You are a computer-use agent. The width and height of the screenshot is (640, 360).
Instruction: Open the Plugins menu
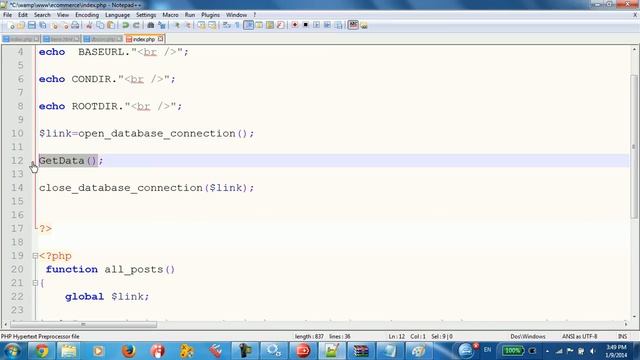pyautogui.click(x=210, y=15)
